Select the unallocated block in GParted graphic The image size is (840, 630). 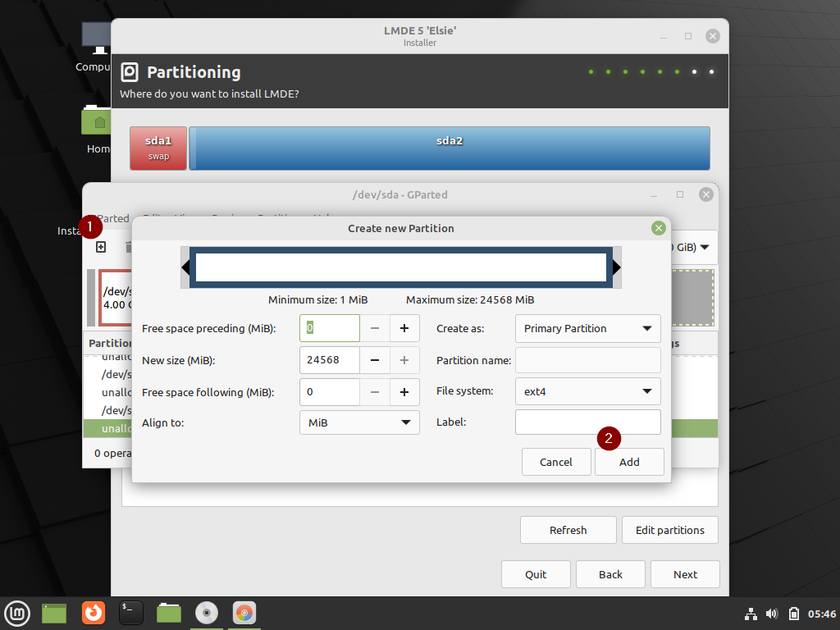692,298
